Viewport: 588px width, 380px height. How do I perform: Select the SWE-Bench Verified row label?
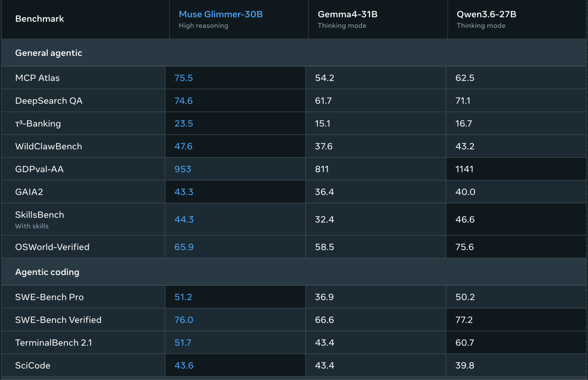(58, 320)
